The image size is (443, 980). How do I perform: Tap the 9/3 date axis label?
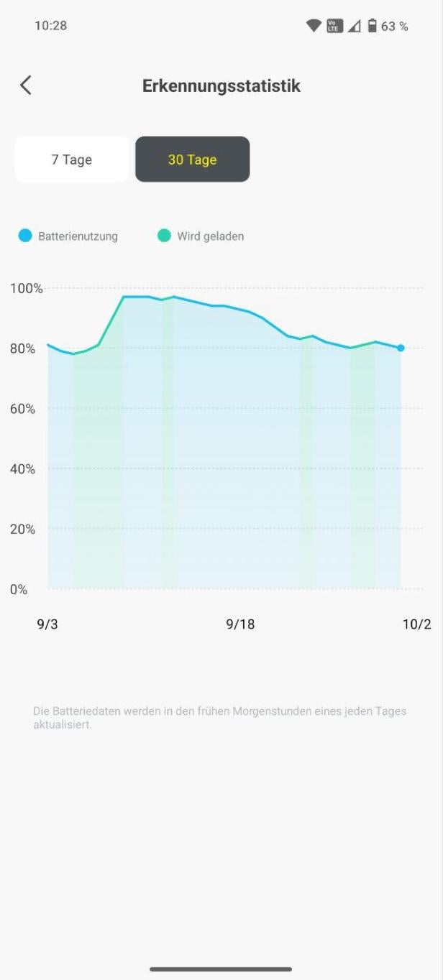(x=47, y=624)
